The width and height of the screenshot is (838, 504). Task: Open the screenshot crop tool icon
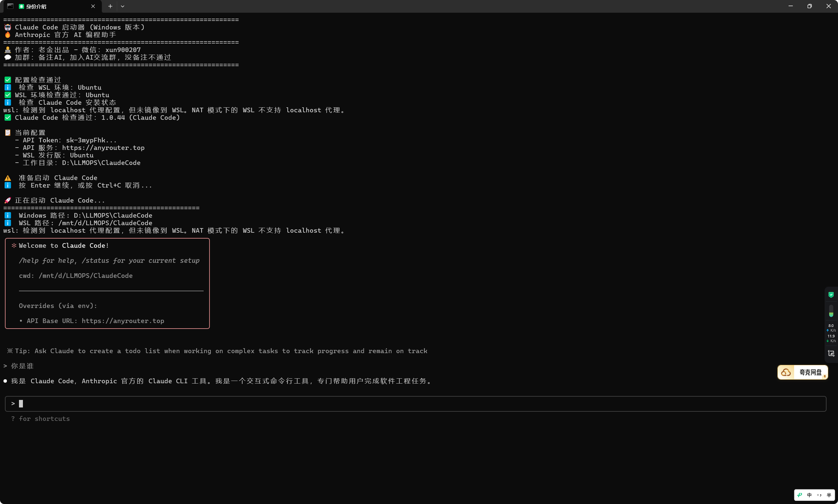tap(831, 353)
